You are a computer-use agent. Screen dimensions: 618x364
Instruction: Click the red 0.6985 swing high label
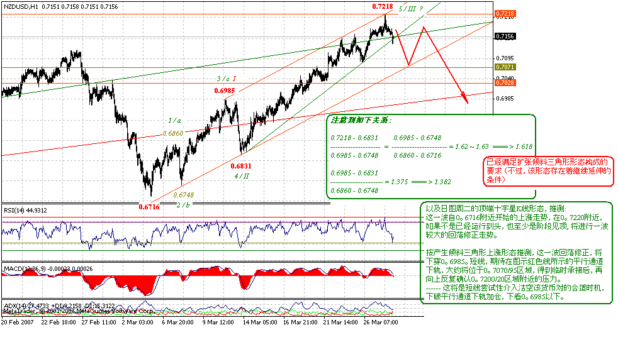pos(225,91)
